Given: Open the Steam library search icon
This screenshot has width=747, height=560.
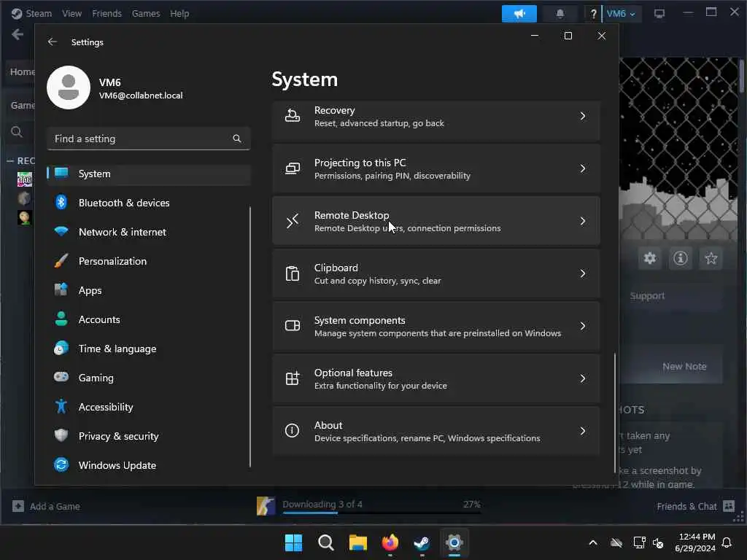Looking at the screenshot, I should tap(17, 132).
